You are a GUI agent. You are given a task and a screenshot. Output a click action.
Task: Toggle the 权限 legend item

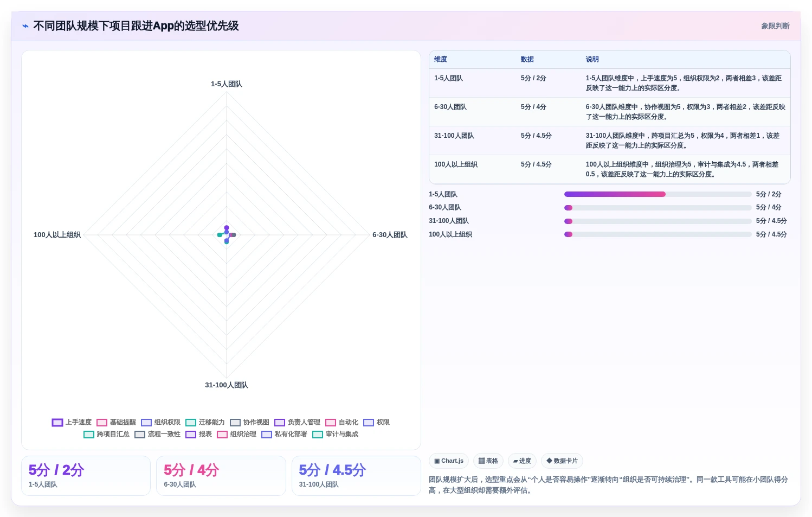(x=377, y=422)
